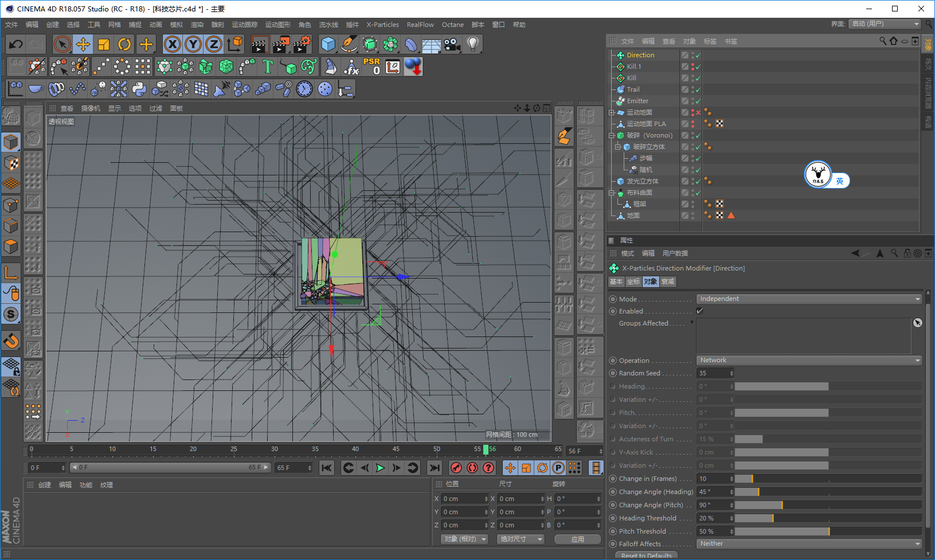Screen dimensions: 935x560
Task: Select the Trail object
Action: pyautogui.click(x=633, y=89)
